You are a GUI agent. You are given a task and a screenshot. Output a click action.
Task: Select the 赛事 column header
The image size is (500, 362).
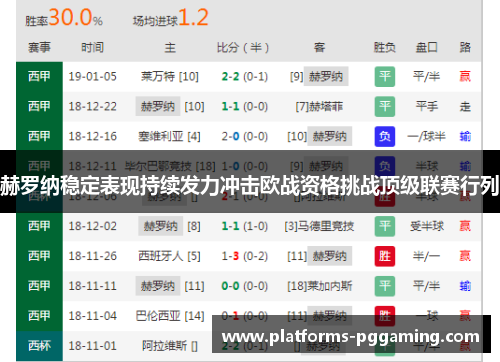click(39, 47)
